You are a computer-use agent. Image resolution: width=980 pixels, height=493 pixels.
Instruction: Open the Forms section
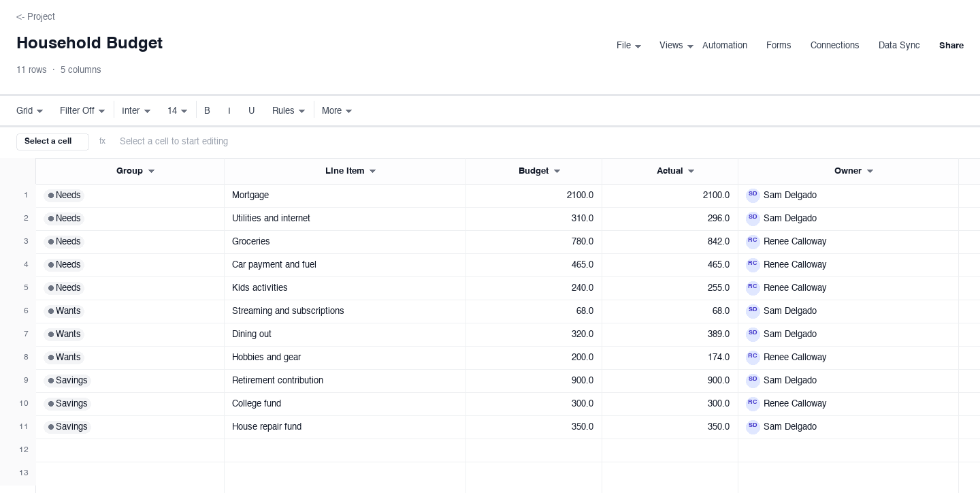point(779,46)
